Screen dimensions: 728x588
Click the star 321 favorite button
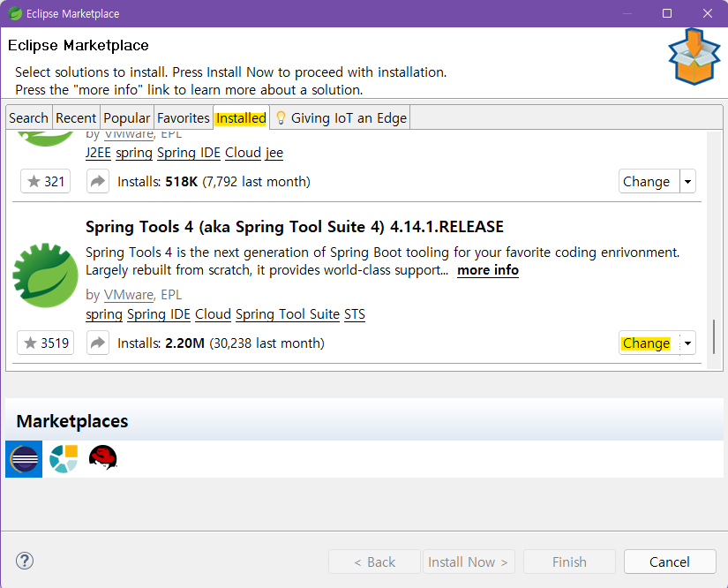point(46,181)
